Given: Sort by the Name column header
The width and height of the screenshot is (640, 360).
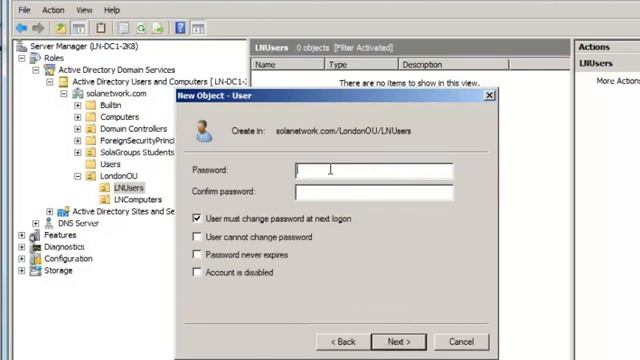Looking at the screenshot, I should pyautogui.click(x=288, y=64).
